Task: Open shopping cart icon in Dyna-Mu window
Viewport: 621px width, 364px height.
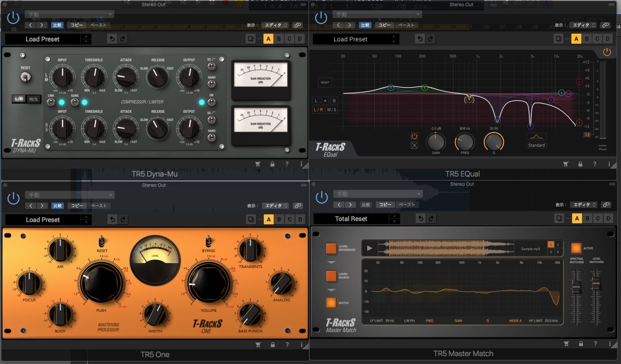Action: pos(258,164)
